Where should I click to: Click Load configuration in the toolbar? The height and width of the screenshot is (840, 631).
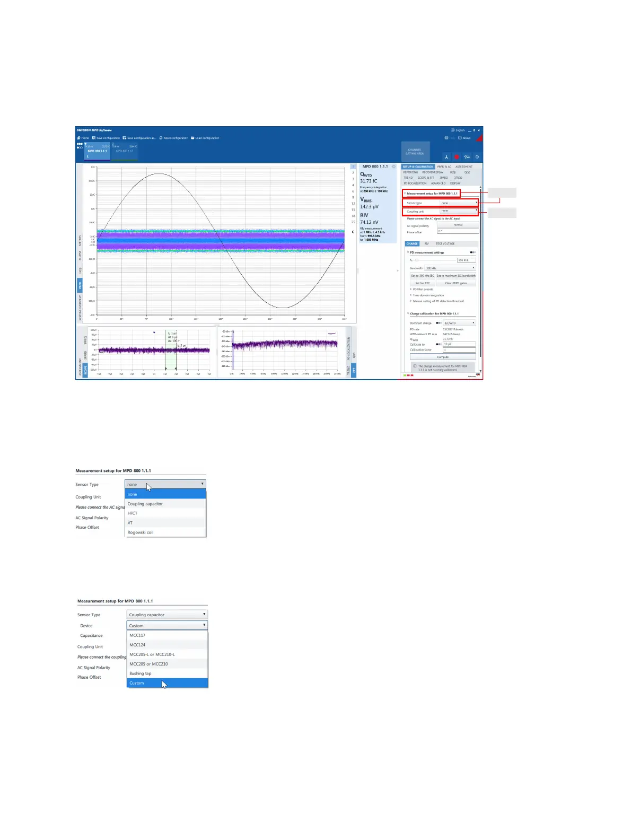click(205, 138)
